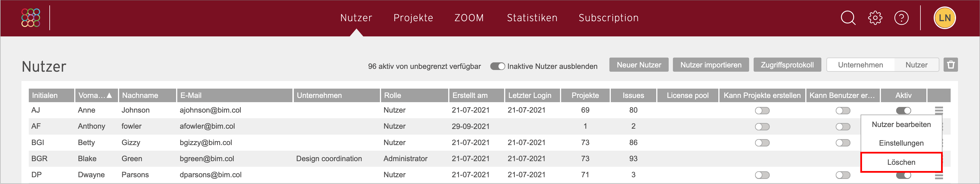Open Anne Johnson's row hamburger menu
The height and width of the screenshot is (184, 980).
tap(939, 111)
